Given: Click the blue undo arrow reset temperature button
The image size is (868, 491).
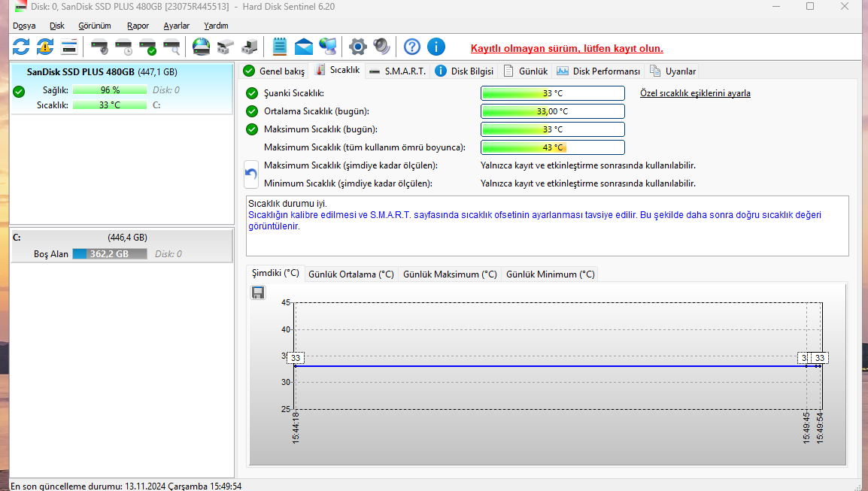Looking at the screenshot, I should [252, 174].
